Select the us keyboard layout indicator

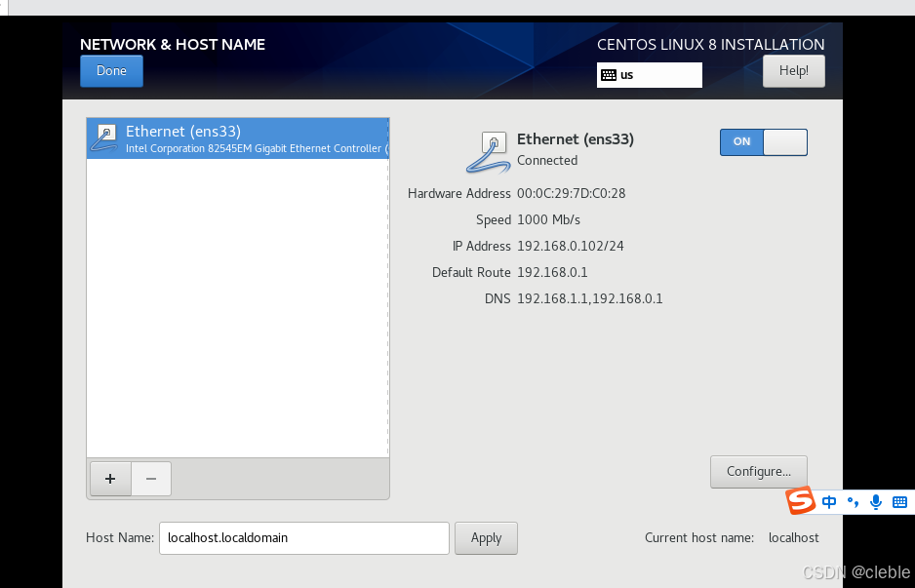[x=649, y=75]
